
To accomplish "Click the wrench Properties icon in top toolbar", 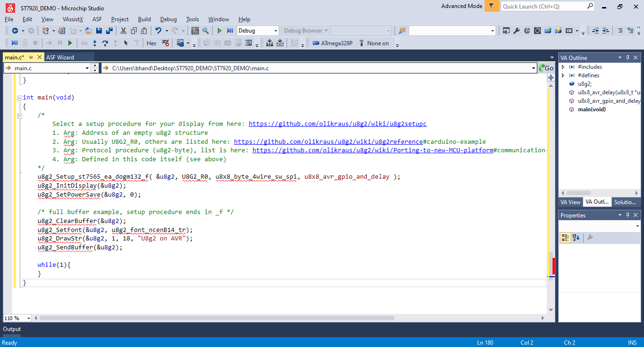I will 517,31.
